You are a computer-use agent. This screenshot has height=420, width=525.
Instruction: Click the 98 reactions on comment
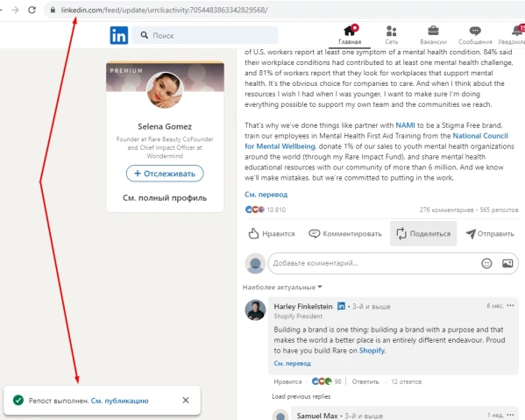326,381
